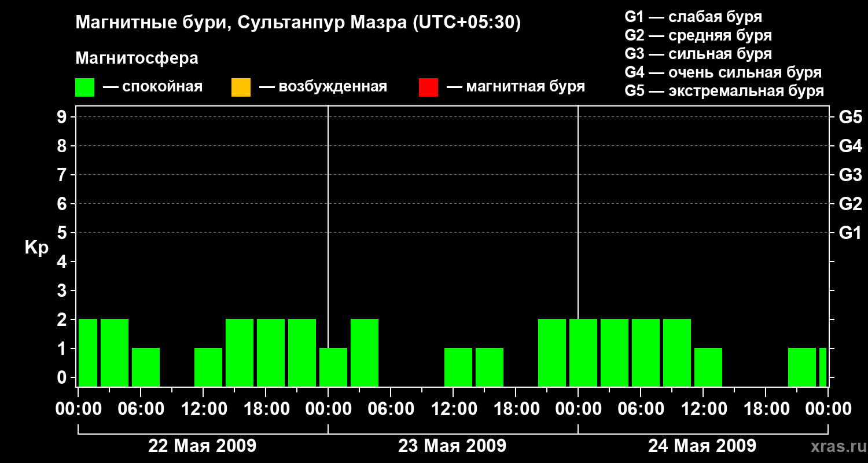
Task: Click the Kp 2 bar at 18:00, 22 Мая
Action: point(271,352)
